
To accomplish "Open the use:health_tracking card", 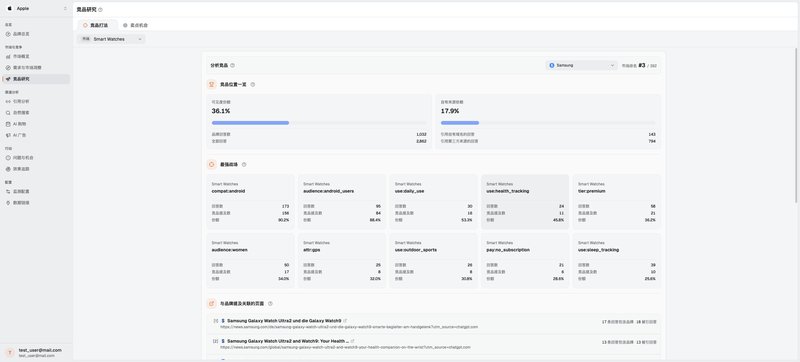I will [x=525, y=202].
